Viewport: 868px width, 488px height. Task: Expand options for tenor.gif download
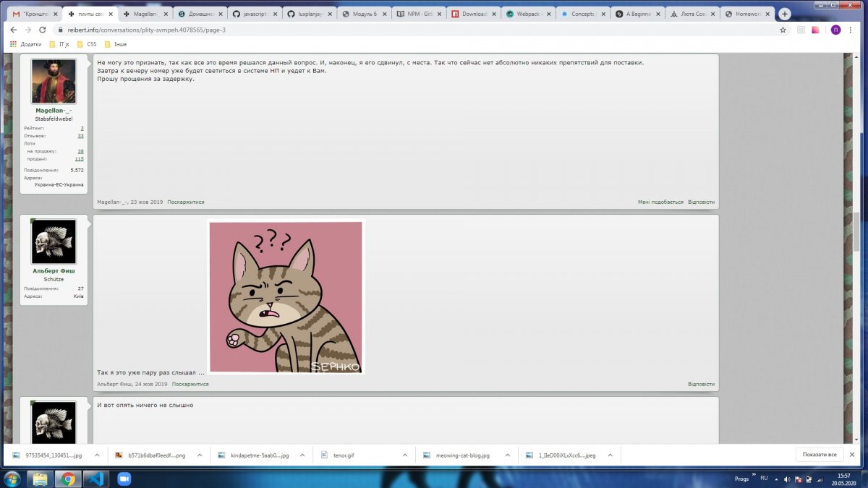[404, 455]
